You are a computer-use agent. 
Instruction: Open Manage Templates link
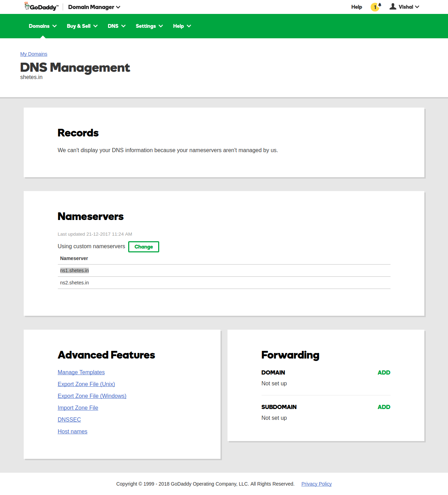[81, 372]
